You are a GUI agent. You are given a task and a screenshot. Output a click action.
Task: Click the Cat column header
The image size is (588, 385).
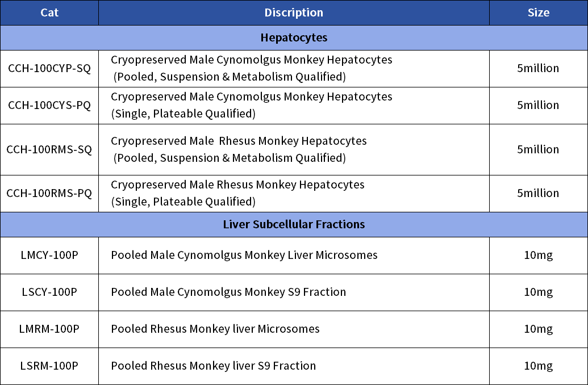pyautogui.click(x=49, y=12)
